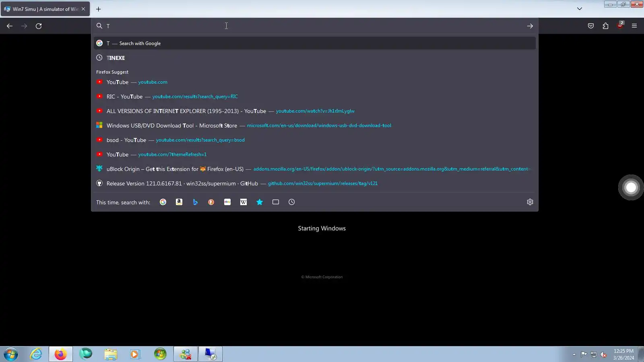
Task: Search this time with DuckDuckGo
Action: (x=211, y=202)
